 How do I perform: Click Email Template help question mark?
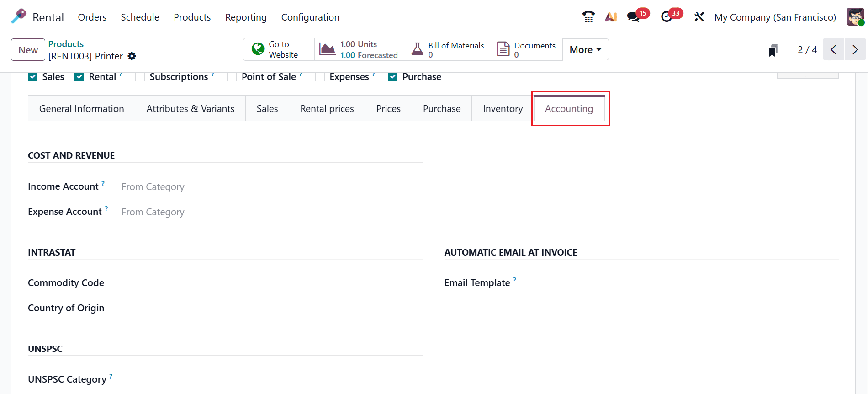pos(515,280)
